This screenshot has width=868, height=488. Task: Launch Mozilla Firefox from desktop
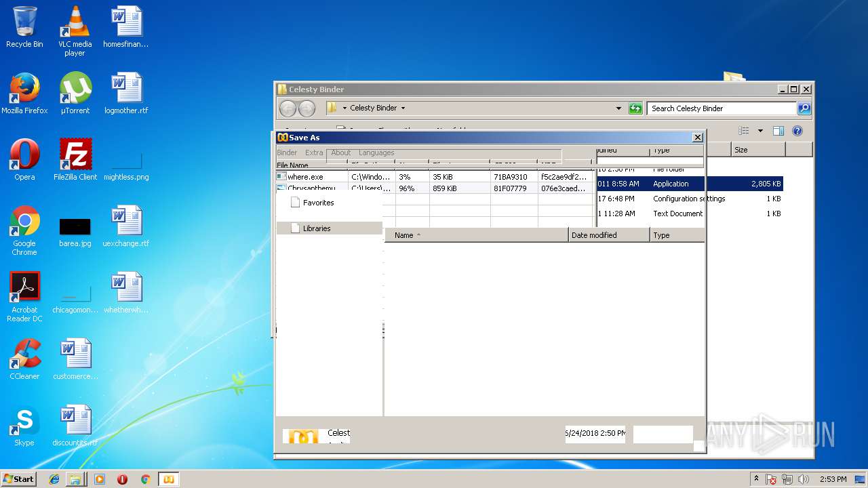click(x=24, y=94)
